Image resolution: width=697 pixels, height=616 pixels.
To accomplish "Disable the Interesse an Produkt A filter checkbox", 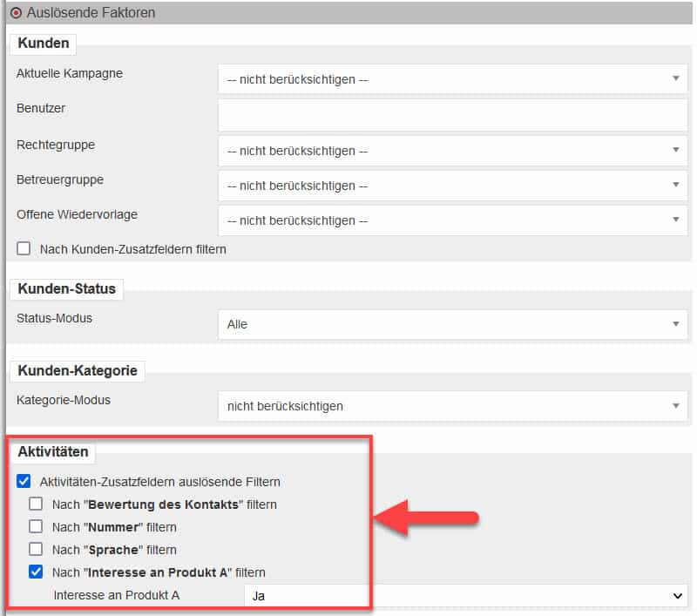I will coord(36,572).
